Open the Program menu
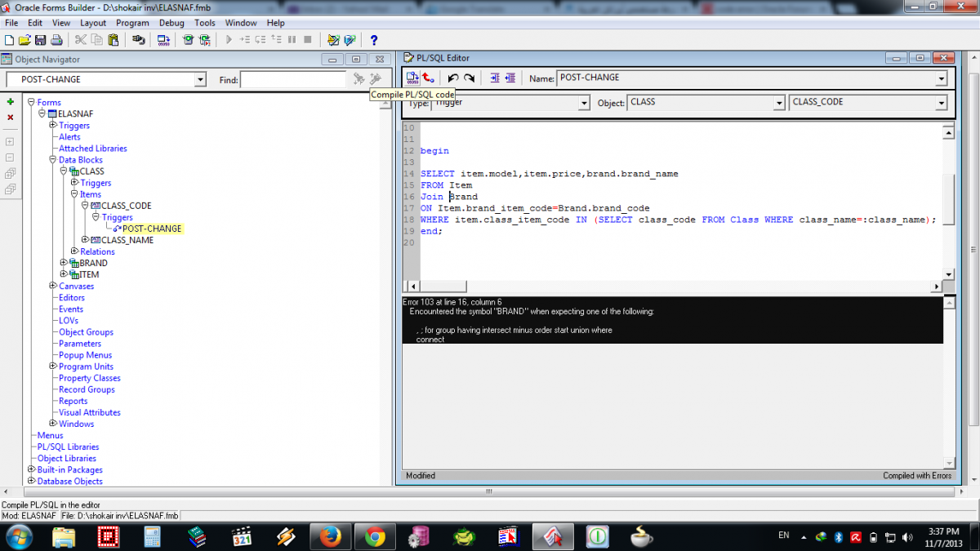The image size is (980, 551). pos(132,23)
